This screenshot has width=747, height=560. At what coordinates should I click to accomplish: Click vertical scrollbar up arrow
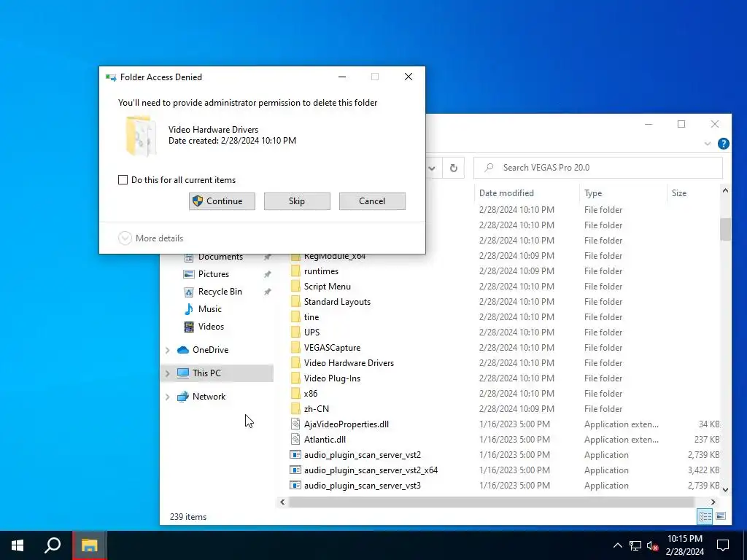tap(725, 190)
